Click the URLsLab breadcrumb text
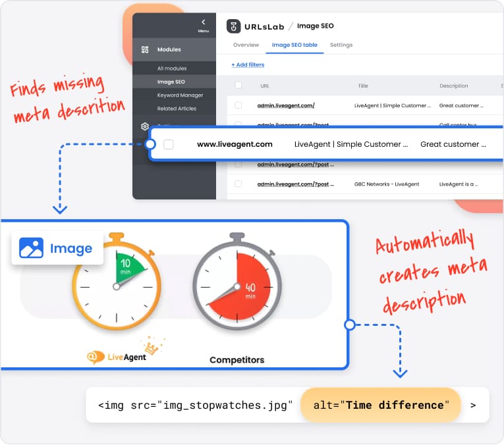 tap(264, 26)
